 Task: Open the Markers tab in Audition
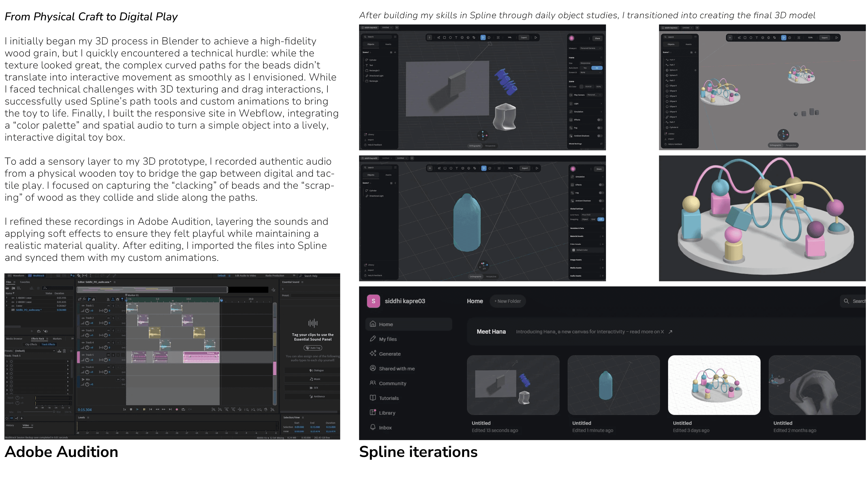[x=57, y=339]
